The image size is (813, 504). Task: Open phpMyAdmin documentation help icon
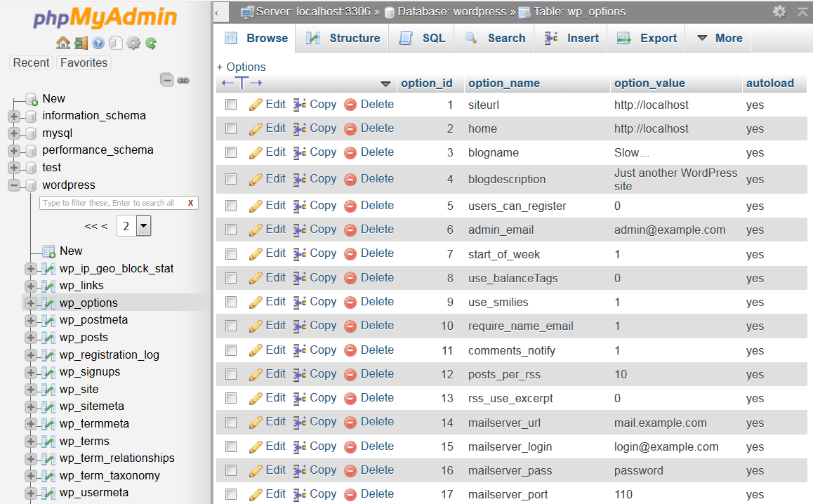tap(98, 43)
